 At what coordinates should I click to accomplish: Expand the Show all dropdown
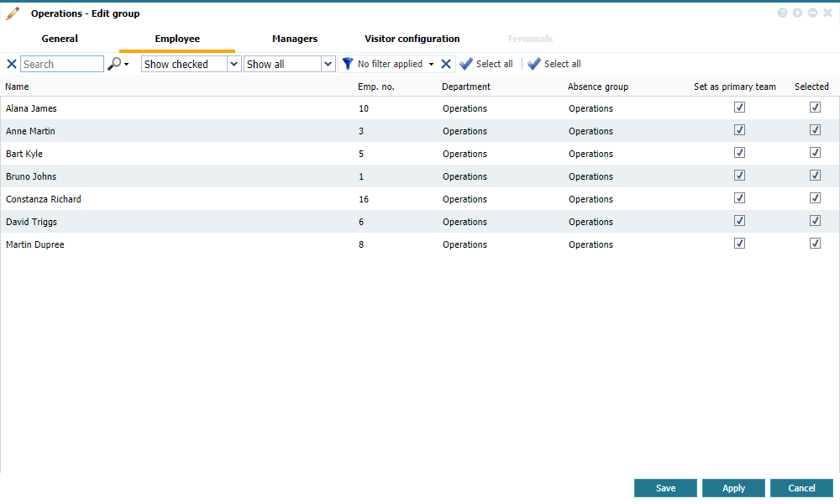(x=290, y=64)
